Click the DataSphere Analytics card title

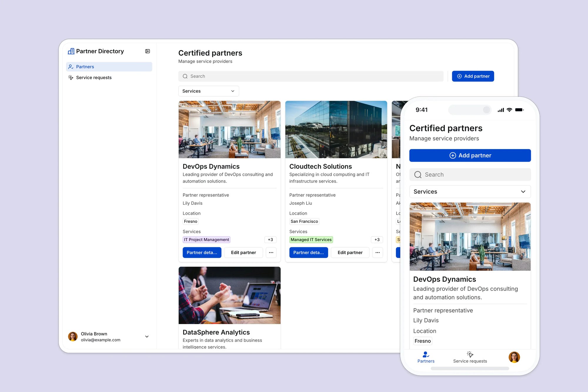(216, 332)
